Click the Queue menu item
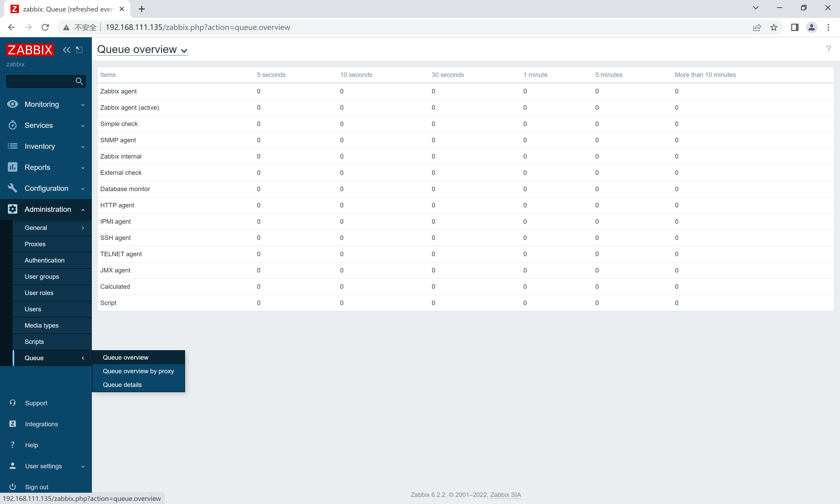840x504 pixels. tap(52, 358)
